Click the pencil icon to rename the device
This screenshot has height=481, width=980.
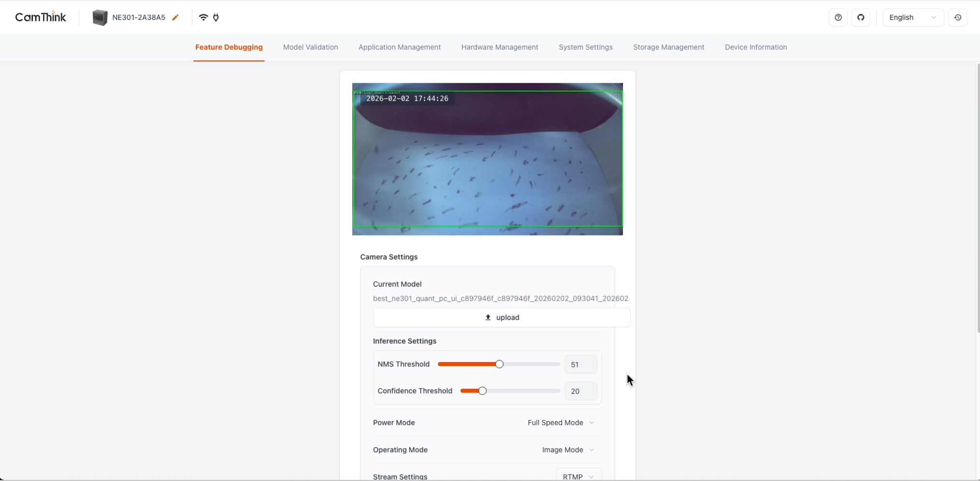tap(175, 17)
